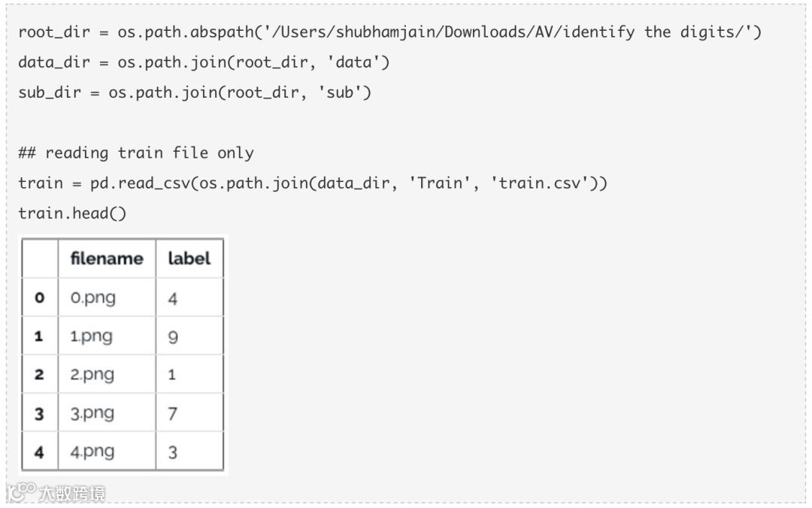Click label value 9 in row 1
The height and width of the screenshot is (508, 812).
173,337
